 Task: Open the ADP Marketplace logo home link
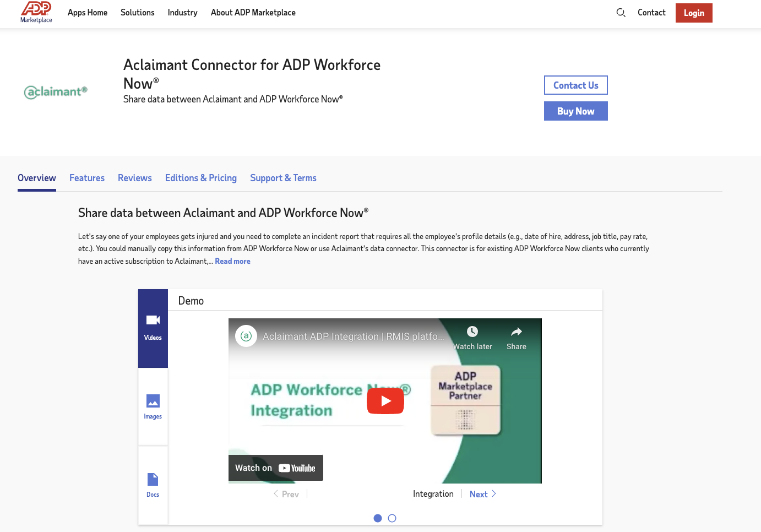[x=36, y=12]
